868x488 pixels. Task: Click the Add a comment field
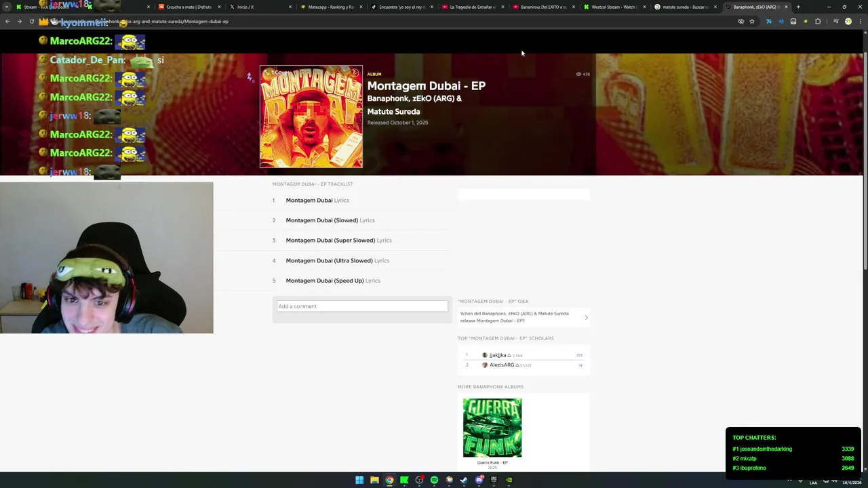[362, 306]
